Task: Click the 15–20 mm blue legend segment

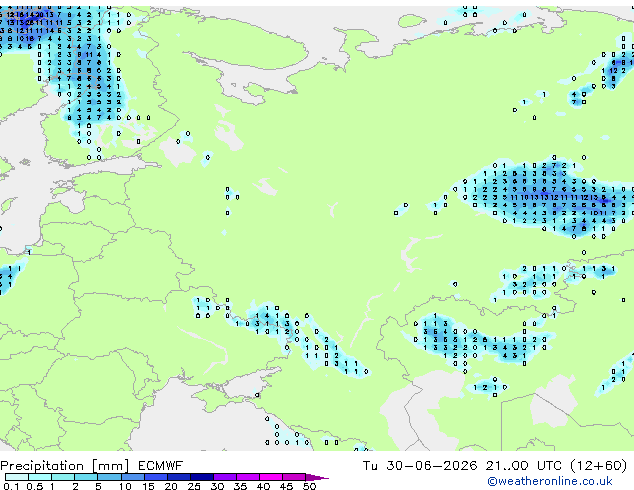Action: [x=156, y=477]
